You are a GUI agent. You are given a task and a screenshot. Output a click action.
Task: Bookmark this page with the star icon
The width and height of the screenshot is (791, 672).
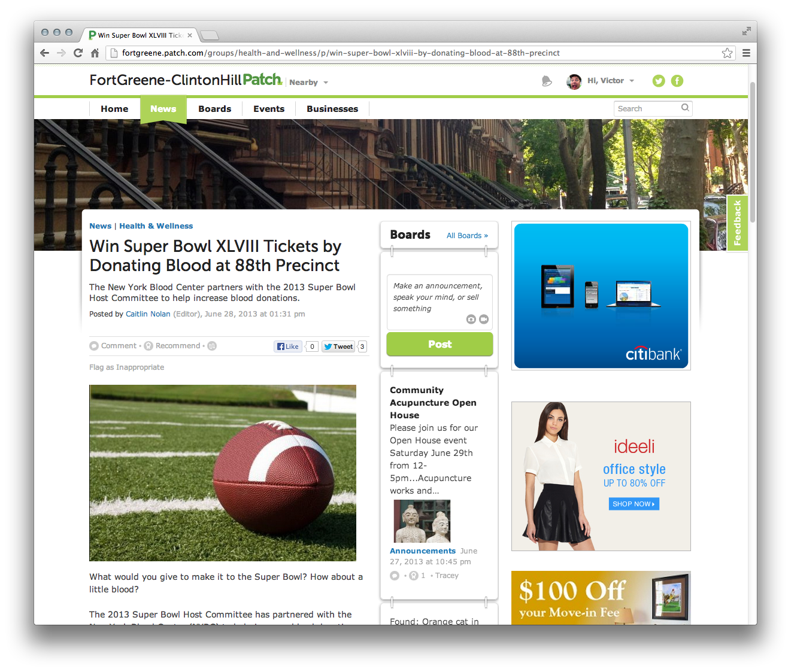tap(727, 53)
